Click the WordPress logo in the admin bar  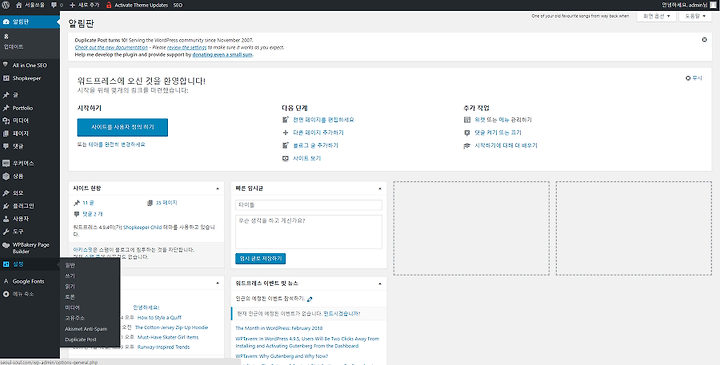[6, 5]
